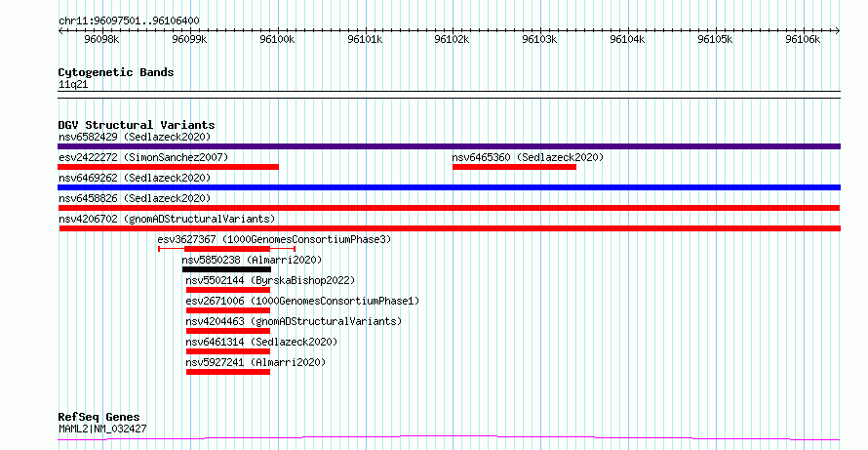Select the black nsv5850238 variant bar

(x=226, y=269)
